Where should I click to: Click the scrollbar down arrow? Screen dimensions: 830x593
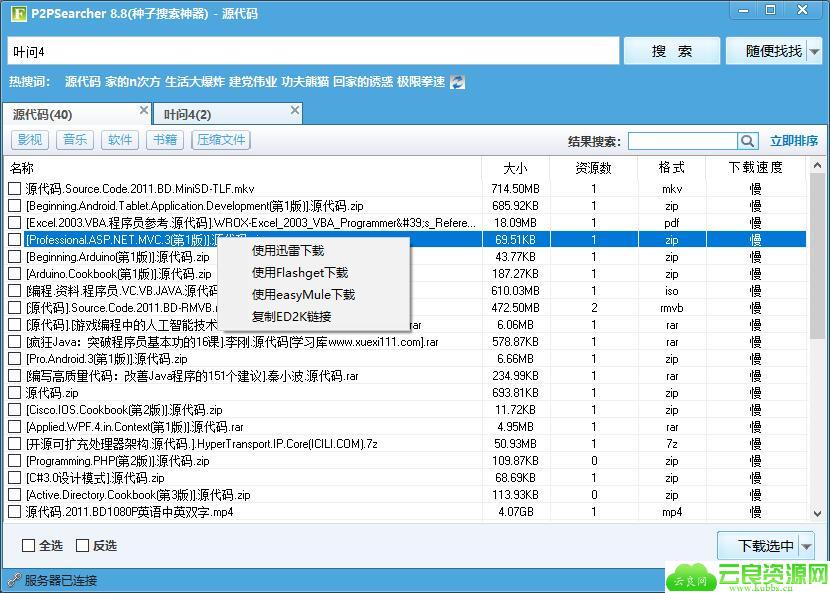coord(817,514)
